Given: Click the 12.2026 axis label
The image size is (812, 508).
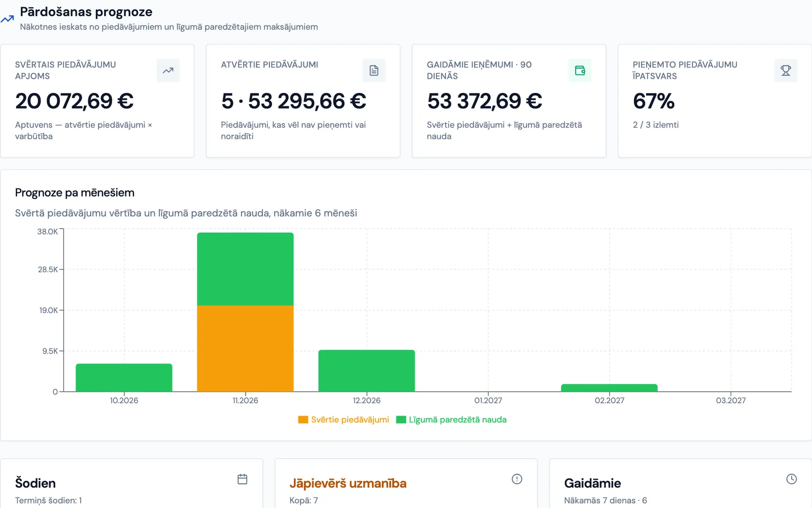Looking at the screenshot, I should (x=366, y=400).
